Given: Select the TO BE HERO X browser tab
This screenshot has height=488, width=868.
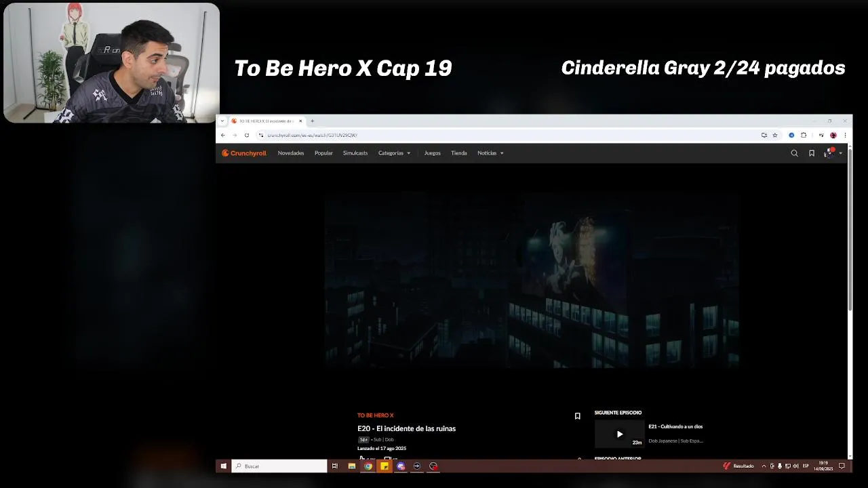Looking at the screenshot, I should pyautogui.click(x=267, y=121).
